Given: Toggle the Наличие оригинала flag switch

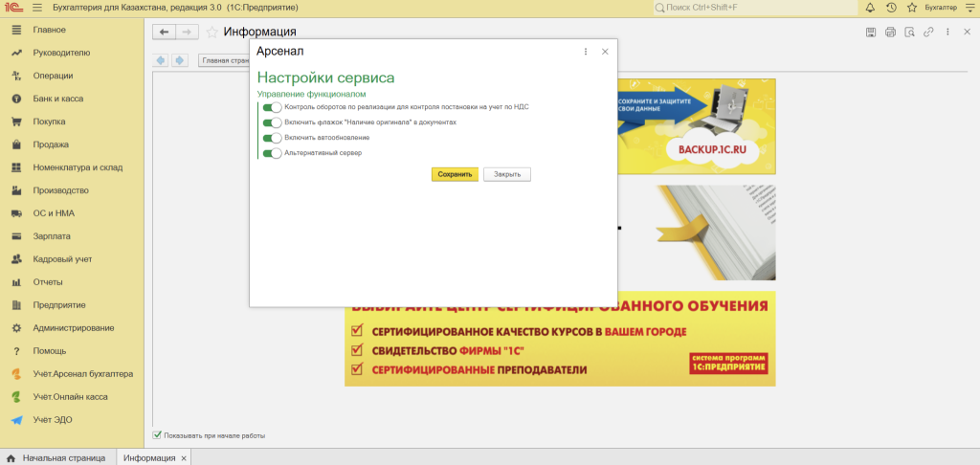Looking at the screenshot, I should pyautogui.click(x=272, y=122).
